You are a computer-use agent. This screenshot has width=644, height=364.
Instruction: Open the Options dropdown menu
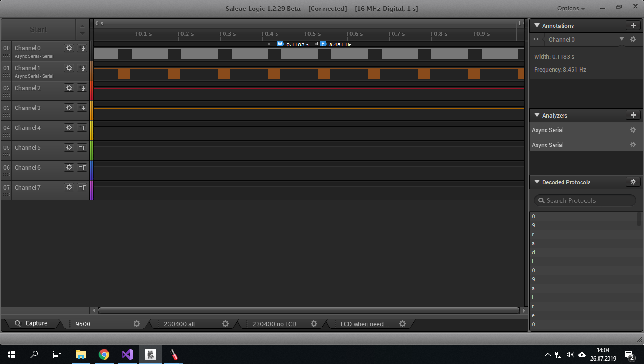click(x=571, y=8)
